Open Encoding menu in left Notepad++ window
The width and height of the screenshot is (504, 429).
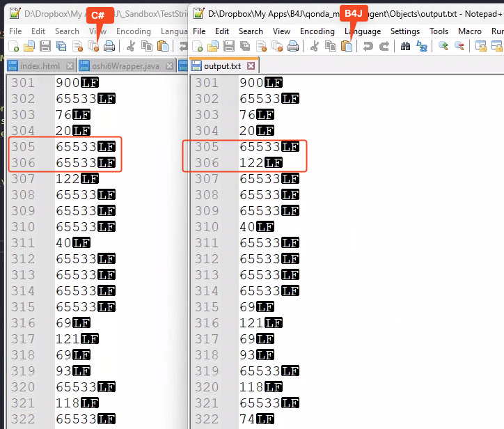click(134, 31)
